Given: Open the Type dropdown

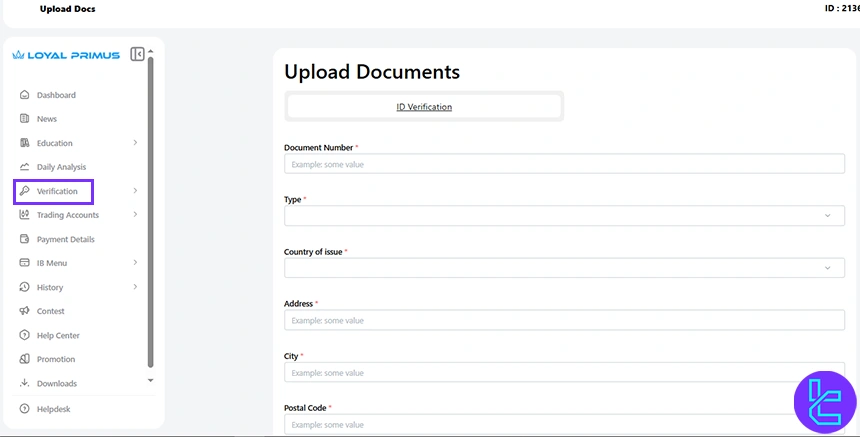Looking at the screenshot, I should [564, 215].
